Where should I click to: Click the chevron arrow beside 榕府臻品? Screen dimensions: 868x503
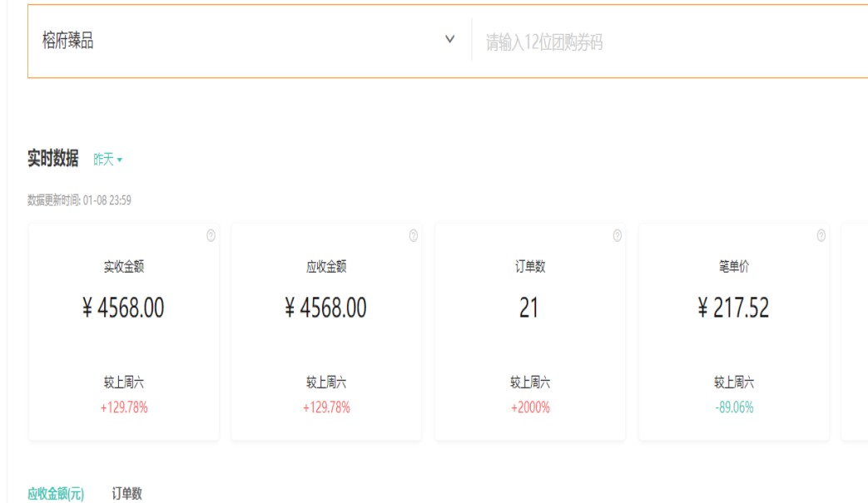(x=450, y=40)
